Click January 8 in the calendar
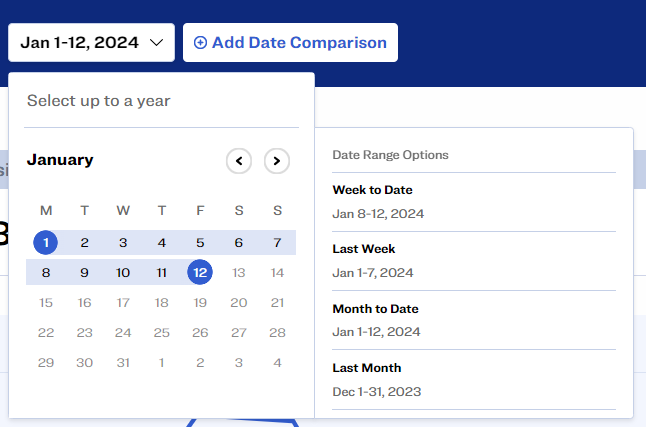Viewport: 646px width, 427px height. [46, 272]
